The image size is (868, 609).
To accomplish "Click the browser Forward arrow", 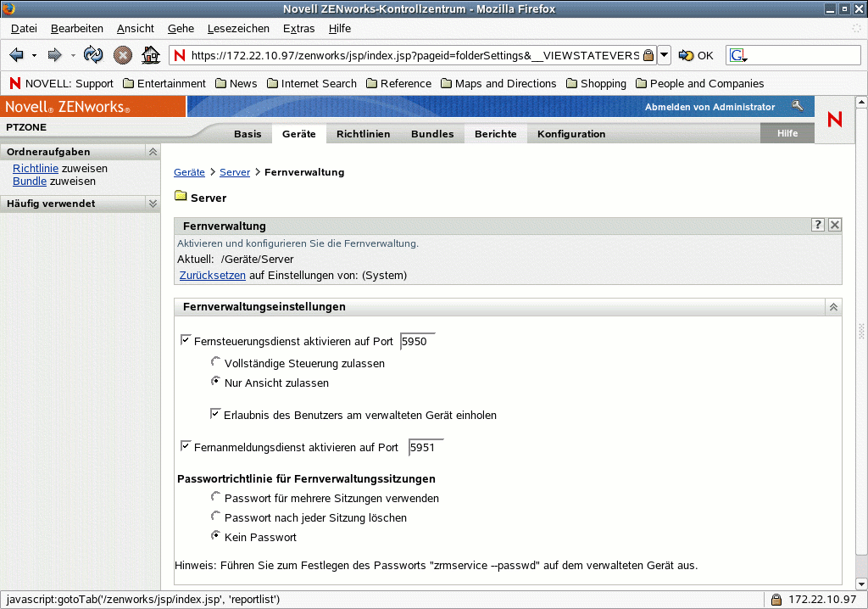I will tap(54, 55).
